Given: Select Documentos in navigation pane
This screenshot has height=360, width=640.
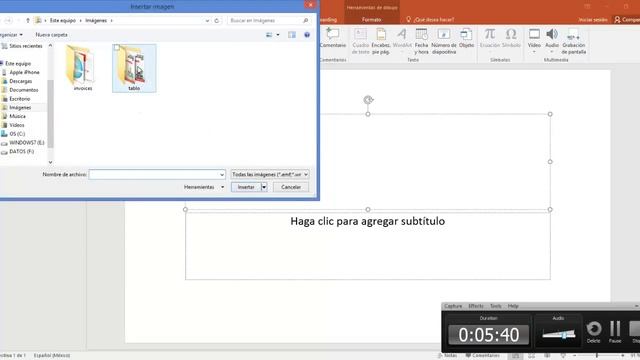Looking at the screenshot, I should tap(23, 90).
